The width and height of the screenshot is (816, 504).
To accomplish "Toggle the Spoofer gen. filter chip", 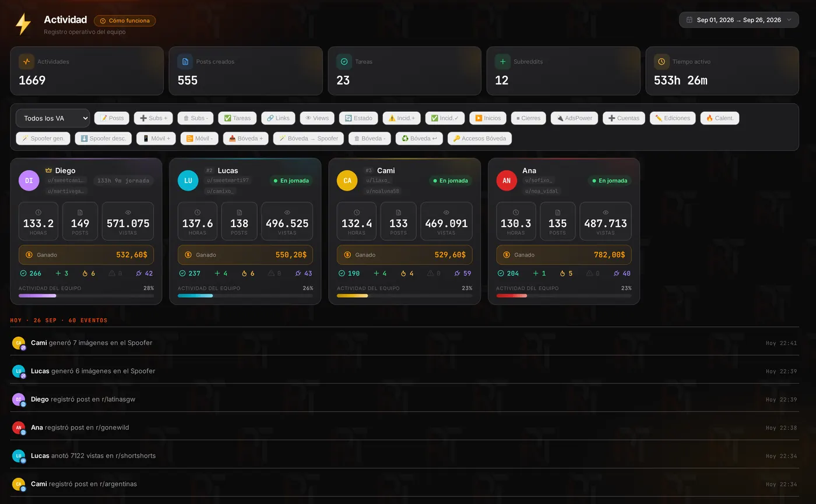I will coord(43,139).
